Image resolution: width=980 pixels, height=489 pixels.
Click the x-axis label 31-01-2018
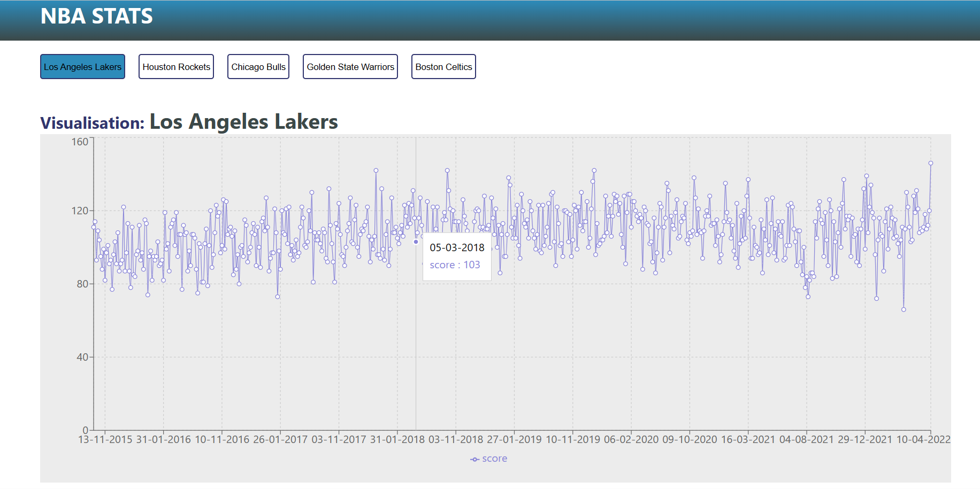pyautogui.click(x=397, y=440)
